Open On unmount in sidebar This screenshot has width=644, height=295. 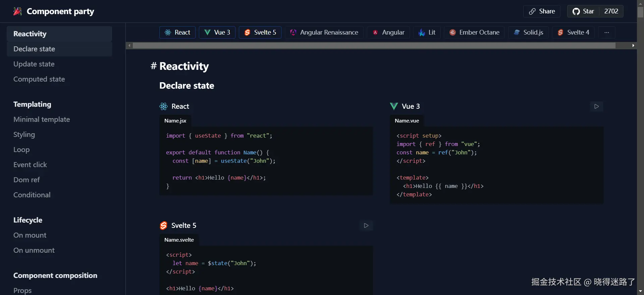click(x=34, y=250)
